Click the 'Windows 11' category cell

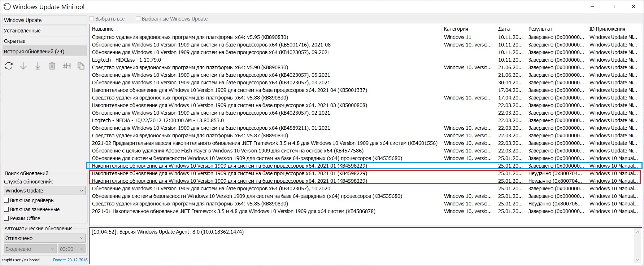457,37
